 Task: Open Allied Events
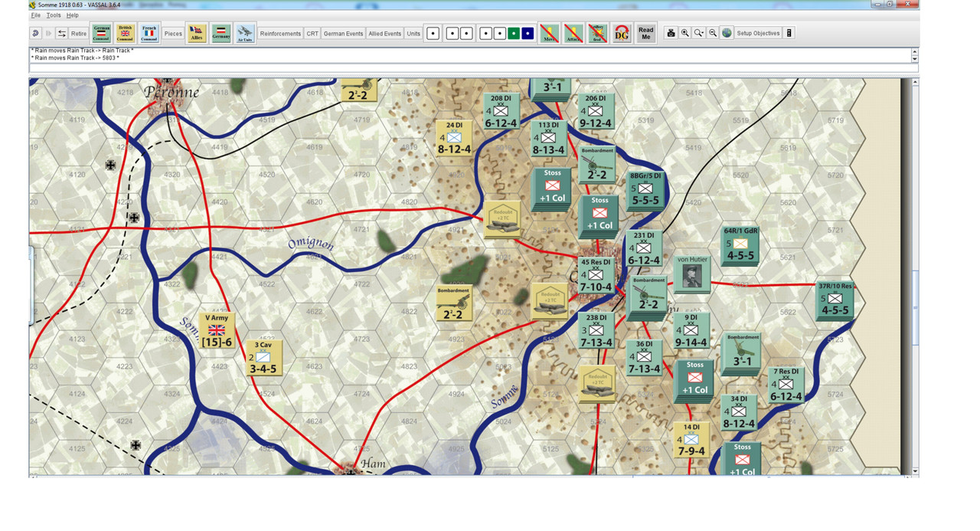pos(385,33)
